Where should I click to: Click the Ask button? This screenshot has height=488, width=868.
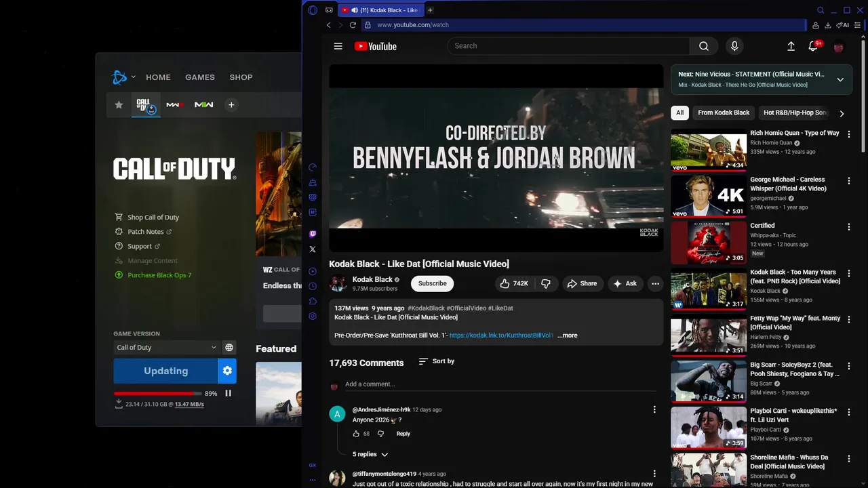(625, 283)
